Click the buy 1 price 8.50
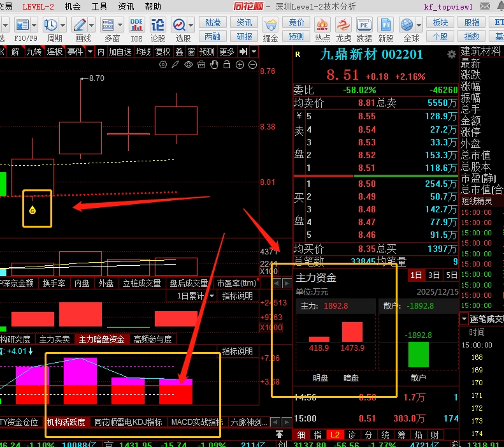This screenshot has width=504, height=447. point(367,184)
